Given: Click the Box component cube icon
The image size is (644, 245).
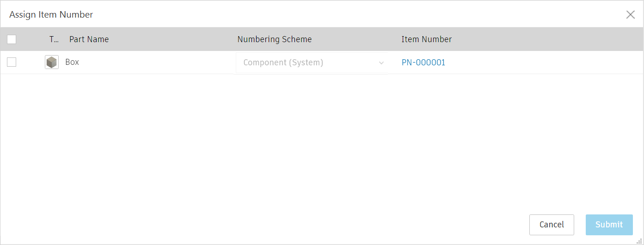Looking at the screenshot, I should point(52,62).
